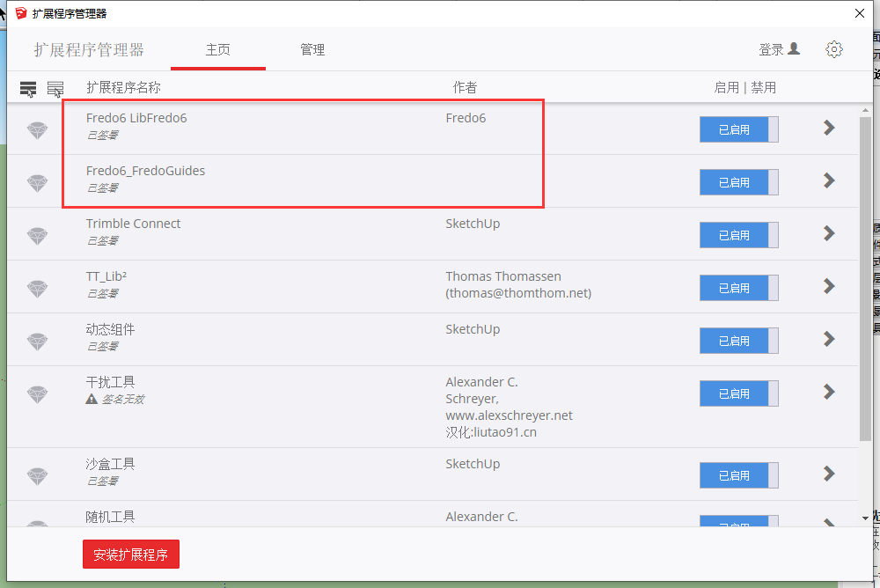The image size is (880, 588).
Task: Open settings via the gear icon
Action: click(x=834, y=49)
